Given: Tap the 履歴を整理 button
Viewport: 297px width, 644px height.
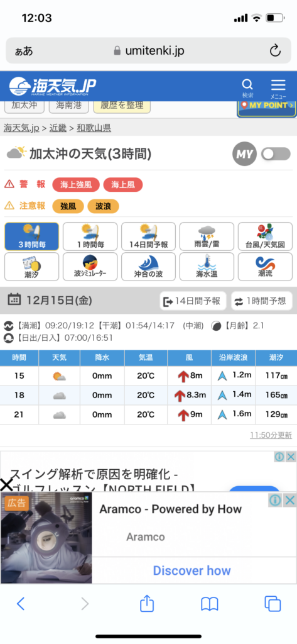Looking at the screenshot, I should pyautogui.click(x=122, y=106).
